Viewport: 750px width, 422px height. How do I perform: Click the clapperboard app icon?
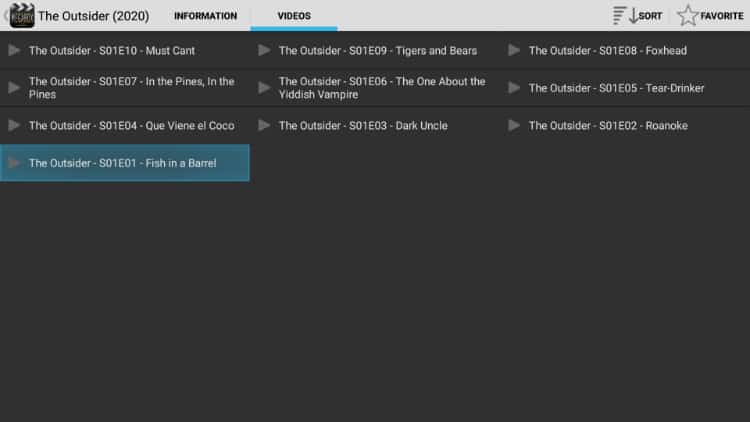[22, 15]
